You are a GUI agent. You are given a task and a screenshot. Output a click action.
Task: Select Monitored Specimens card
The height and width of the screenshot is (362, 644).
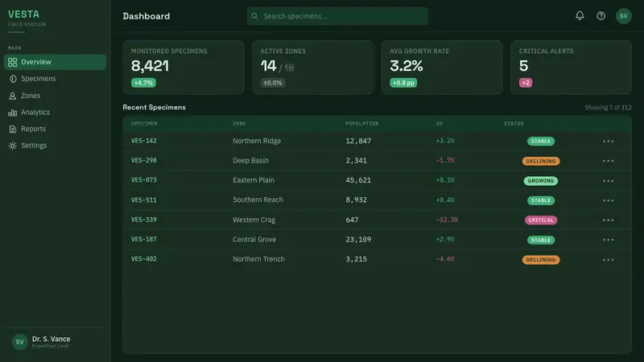pos(184,68)
